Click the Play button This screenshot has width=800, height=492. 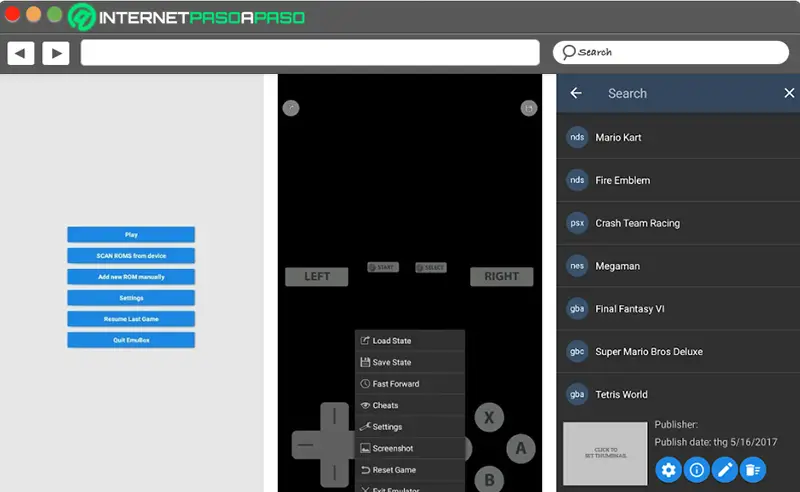(x=131, y=235)
